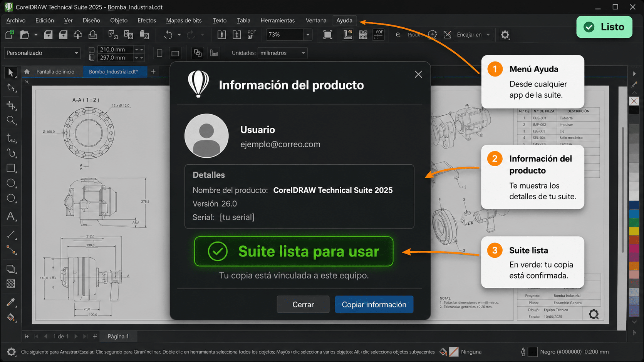Expand the color palette flyout arrow
The height and width of the screenshot is (362, 644).
click(634, 74)
